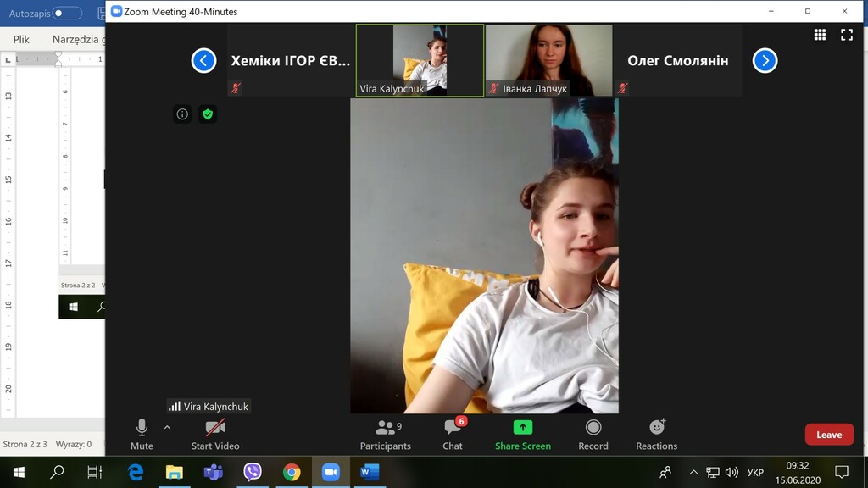This screenshot has height=488, width=868.
Task: Toggle Start Video camera
Action: coord(215,434)
